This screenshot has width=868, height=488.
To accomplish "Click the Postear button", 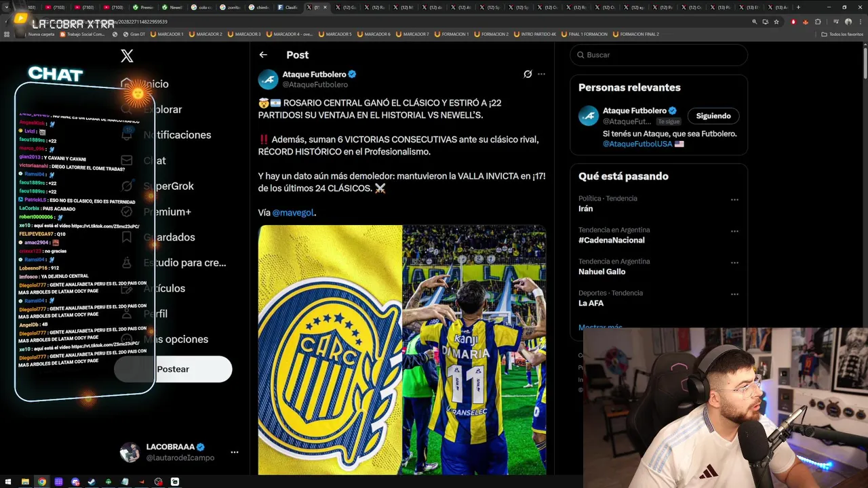I will point(173,369).
